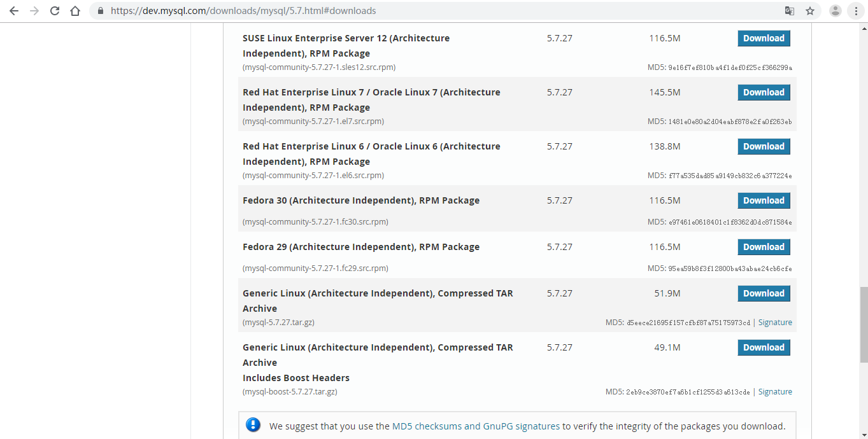Select filename mysql-community-5.7.27-1.sles12.src.rpm
The width and height of the screenshot is (868, 439).
[319, 67]
